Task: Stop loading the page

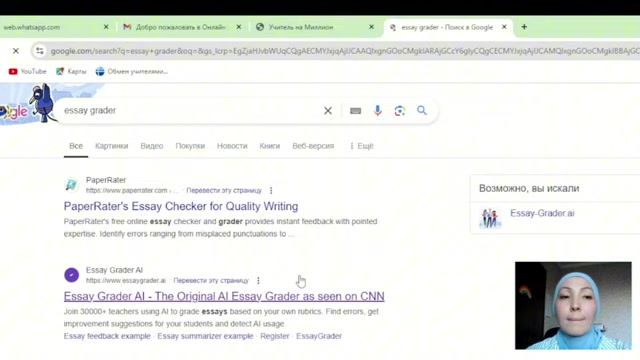Action: [x=16, y=51]
